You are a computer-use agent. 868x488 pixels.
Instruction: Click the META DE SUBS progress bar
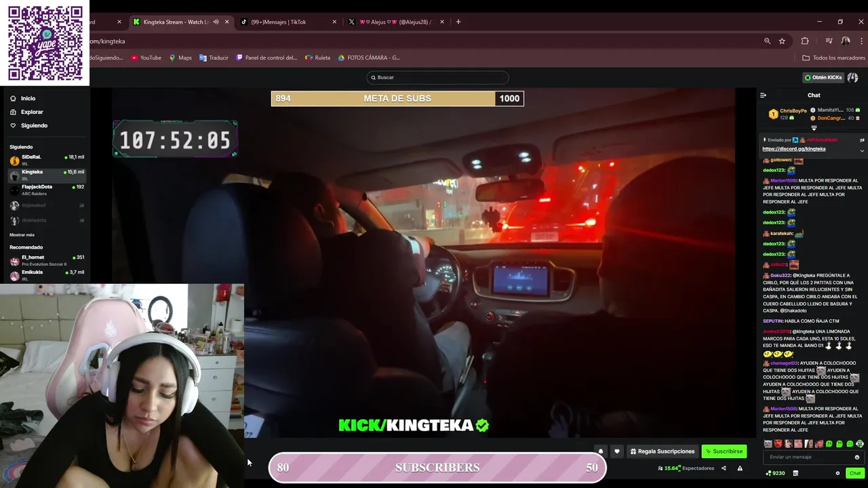tap(397, 98)
